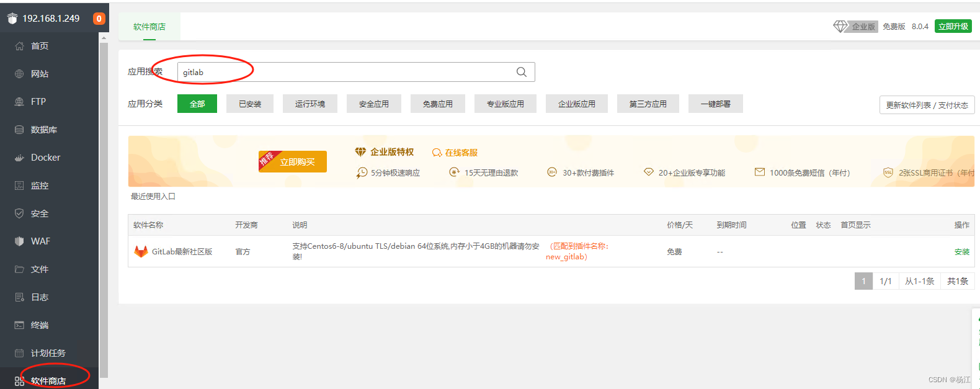The width and height of the screenshot is (980, 389).
Task: Click the shield icon beside 安全
Action: (19, 213)
